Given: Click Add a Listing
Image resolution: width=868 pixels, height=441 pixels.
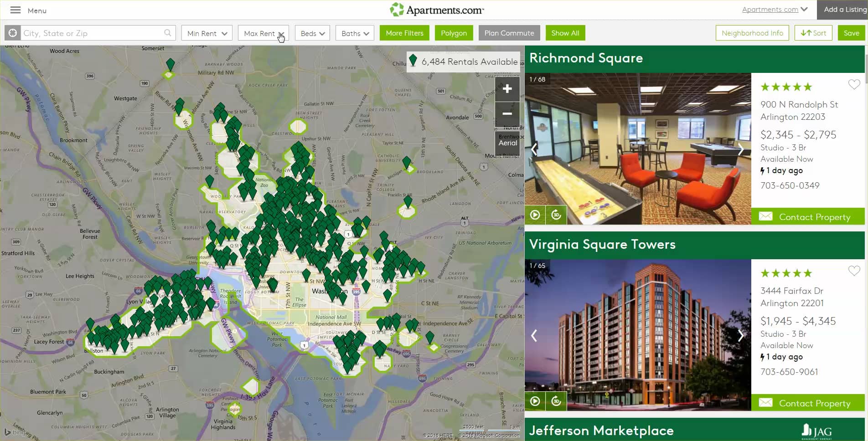Looking at the screenshot, I should coord(842,10).
